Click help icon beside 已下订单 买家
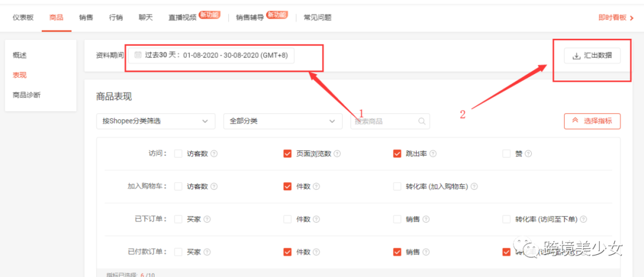The height and width of the screenshot is (277, 644). point(207,220)
